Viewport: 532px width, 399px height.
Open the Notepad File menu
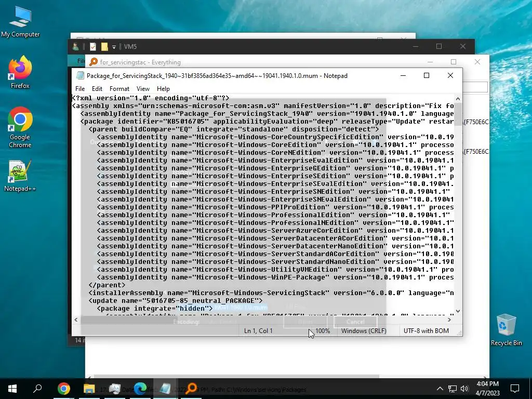tap(80, 88)
